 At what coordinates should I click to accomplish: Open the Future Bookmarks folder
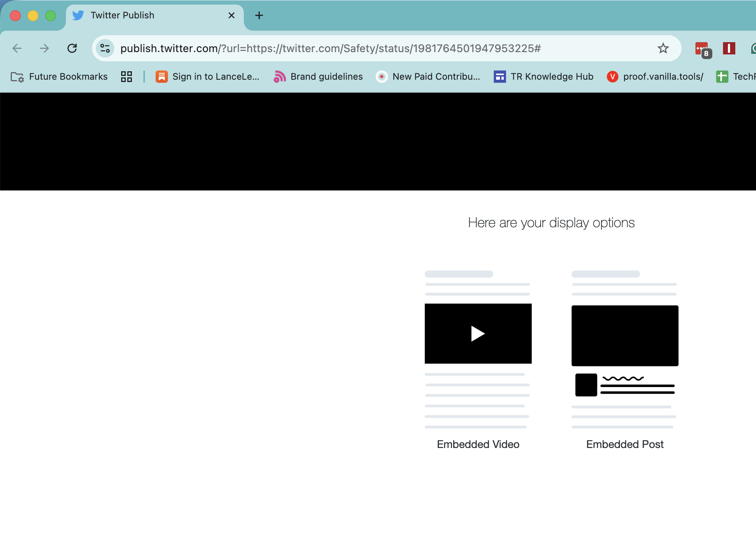click(x=59, y=77)
